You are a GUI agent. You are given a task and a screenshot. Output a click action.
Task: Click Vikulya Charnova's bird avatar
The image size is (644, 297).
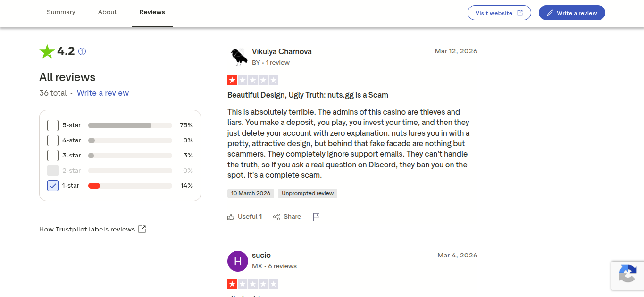pyautogui.click(x=238, y=57)
